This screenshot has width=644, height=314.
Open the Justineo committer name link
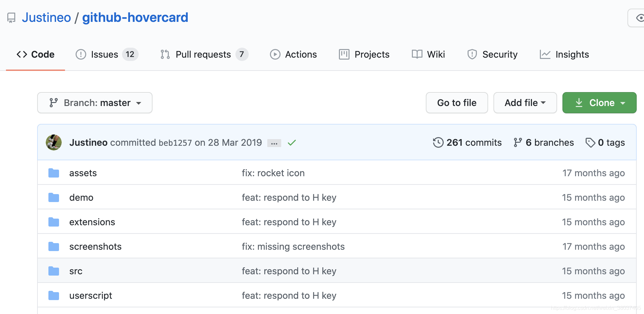(88, 142)
